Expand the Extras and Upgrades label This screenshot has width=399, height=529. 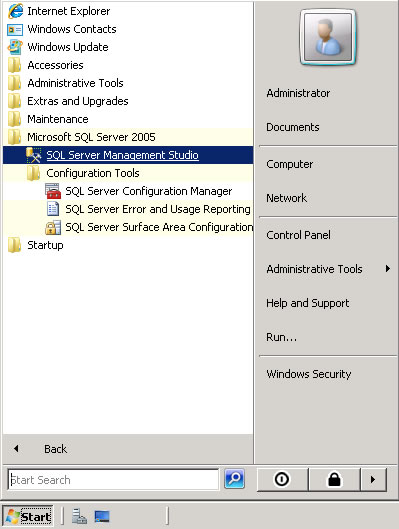click(78, 101)
